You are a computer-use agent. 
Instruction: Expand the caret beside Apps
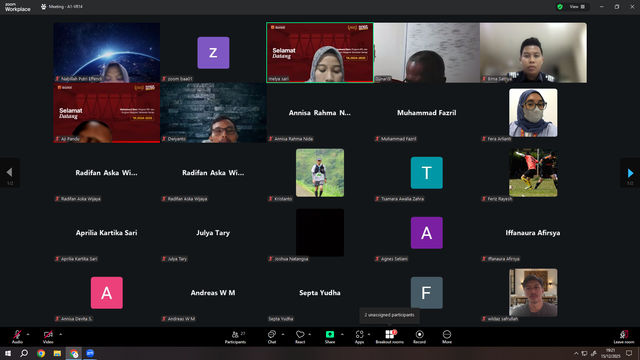tap(369, 334)
